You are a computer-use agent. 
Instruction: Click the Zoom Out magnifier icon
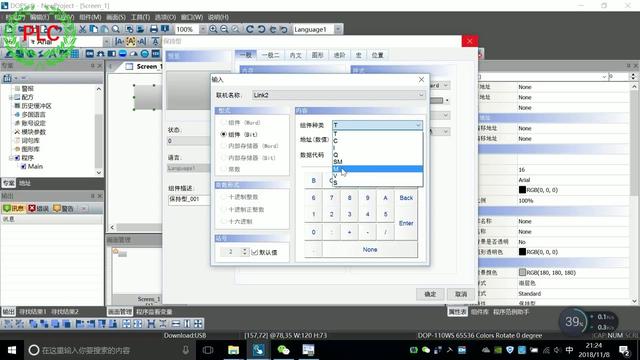[x=224, y=29]
